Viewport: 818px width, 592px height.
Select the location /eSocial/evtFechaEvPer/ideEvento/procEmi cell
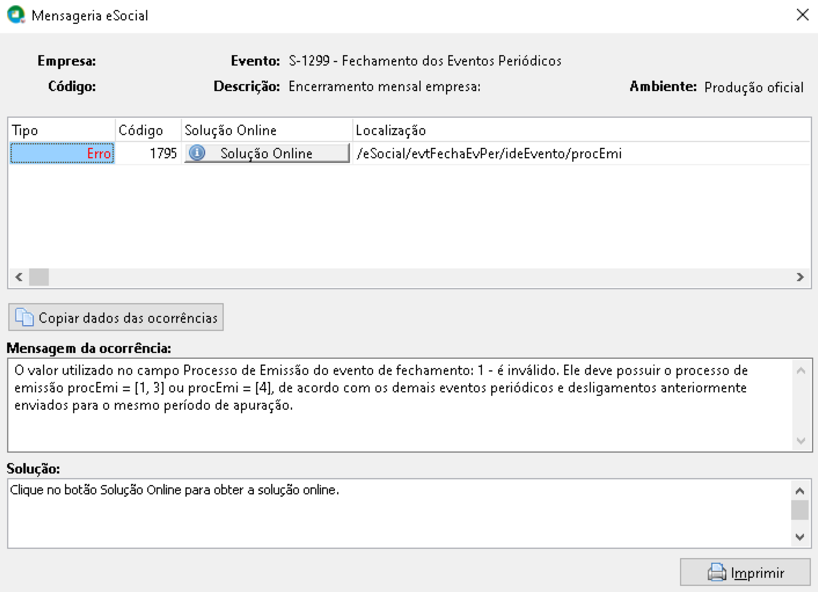581,153
